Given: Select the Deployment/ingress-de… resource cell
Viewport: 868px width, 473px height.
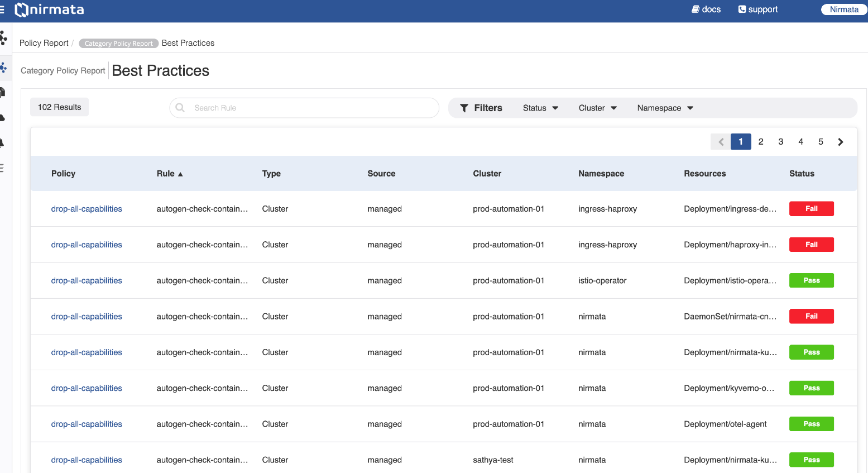Looking at the screenshot, I should [x=730, y=209].
